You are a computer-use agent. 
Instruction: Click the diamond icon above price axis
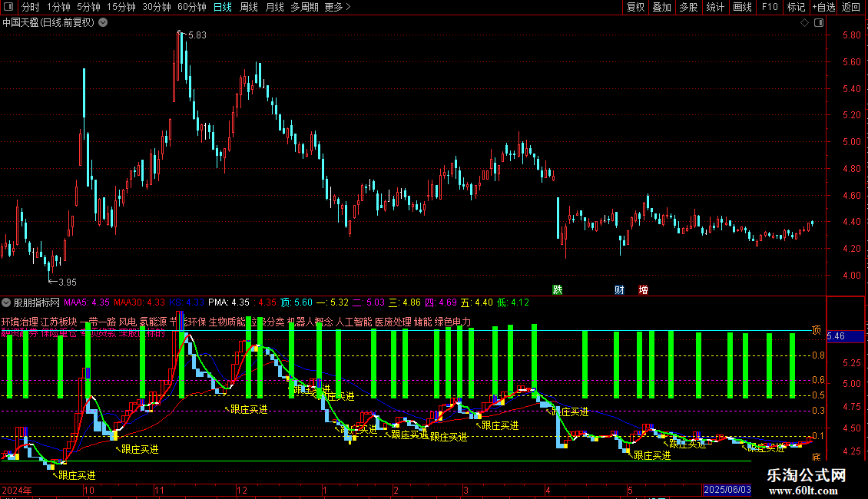tap(804, 23)
